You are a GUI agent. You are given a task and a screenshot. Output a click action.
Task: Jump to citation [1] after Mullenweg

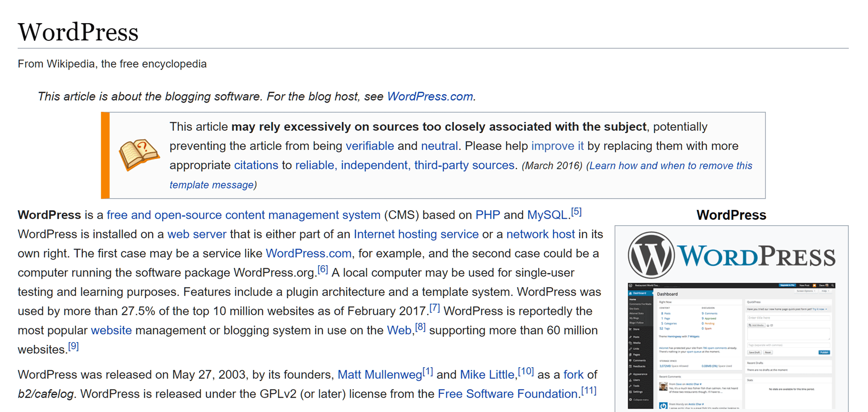click(428, 372)
